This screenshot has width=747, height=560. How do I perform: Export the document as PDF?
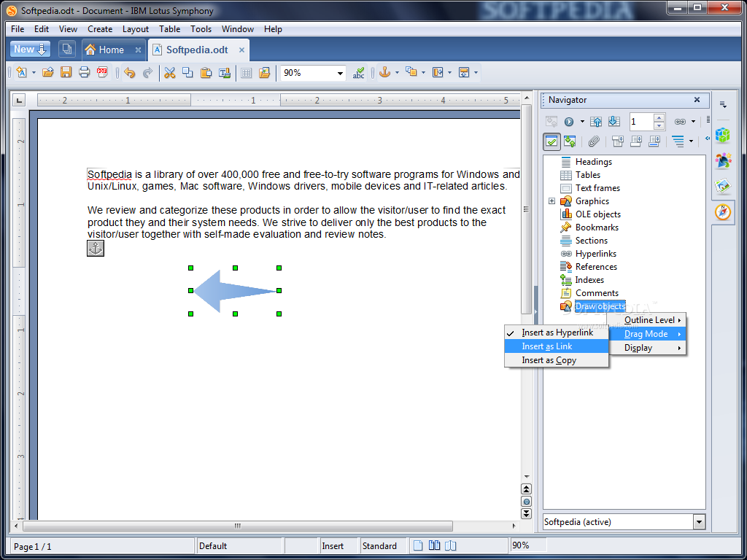click(x=102, y=72)
